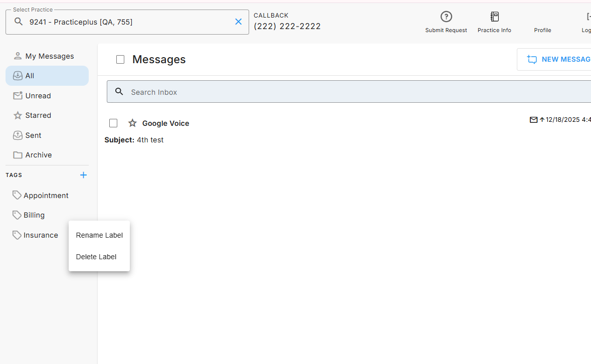The image size is (591, 364).
Task: Go to Sent messages
Action: (x=34, y=135)
